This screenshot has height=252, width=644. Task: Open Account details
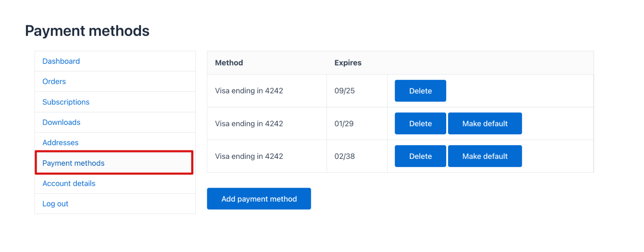click(x=69, y=183)
